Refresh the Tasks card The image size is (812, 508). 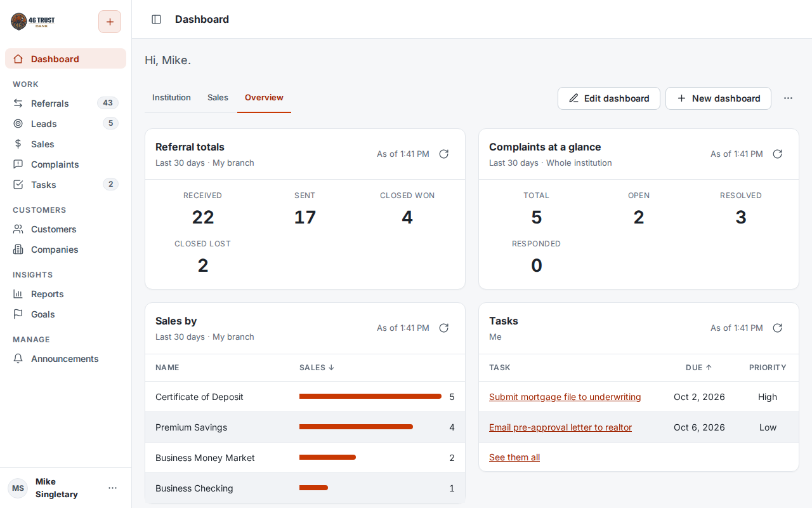click(778, 328)
